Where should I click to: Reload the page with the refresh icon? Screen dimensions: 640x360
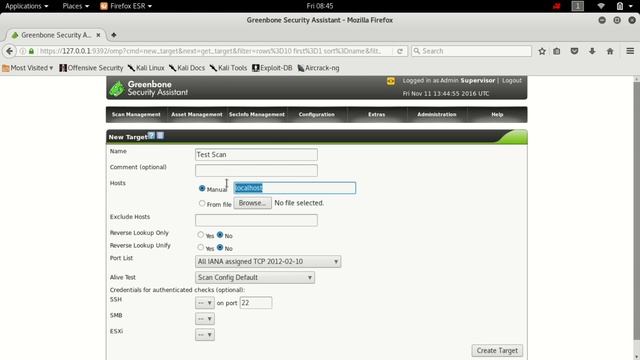tap(400, 51)
